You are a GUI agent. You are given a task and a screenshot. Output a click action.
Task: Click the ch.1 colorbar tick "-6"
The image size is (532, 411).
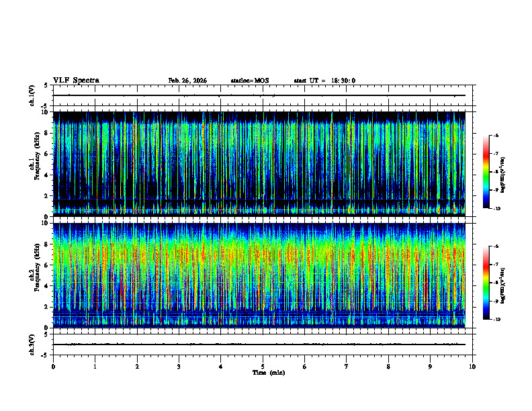pos(496,136)
